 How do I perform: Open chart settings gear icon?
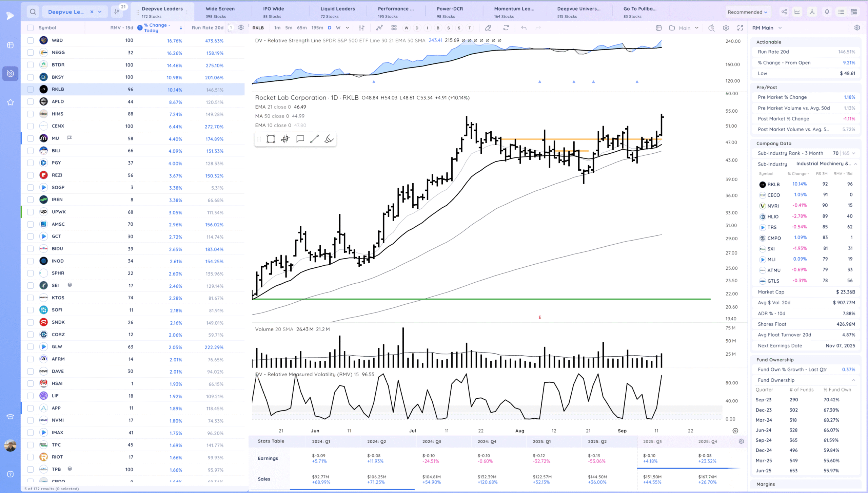pos(726,28)
